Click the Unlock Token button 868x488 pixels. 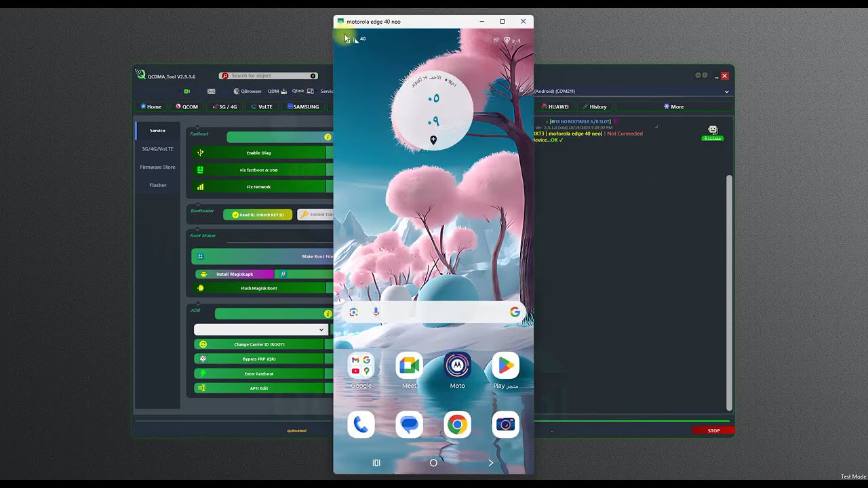pos(316,214)
